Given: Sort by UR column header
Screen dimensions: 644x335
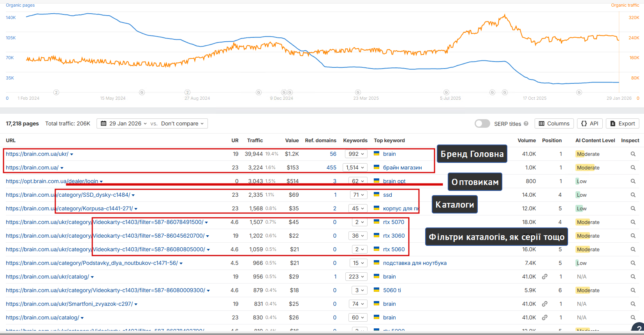Looking at the screenshot, I should click(x=235, y=140).
